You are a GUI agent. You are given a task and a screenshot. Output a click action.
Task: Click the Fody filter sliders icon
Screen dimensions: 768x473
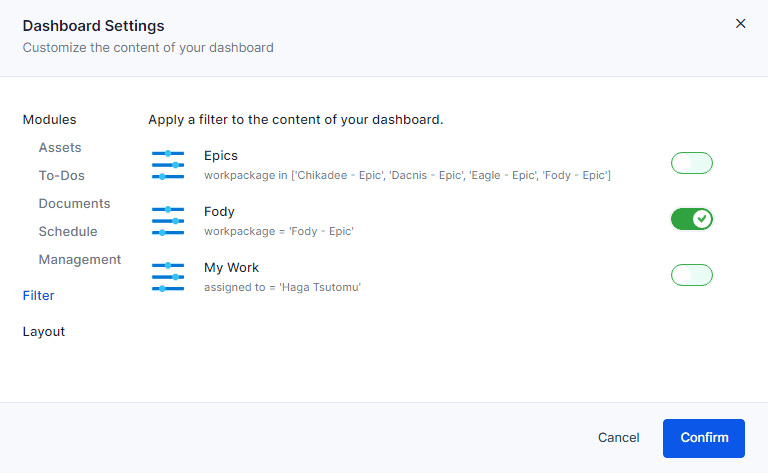[168, 220]
